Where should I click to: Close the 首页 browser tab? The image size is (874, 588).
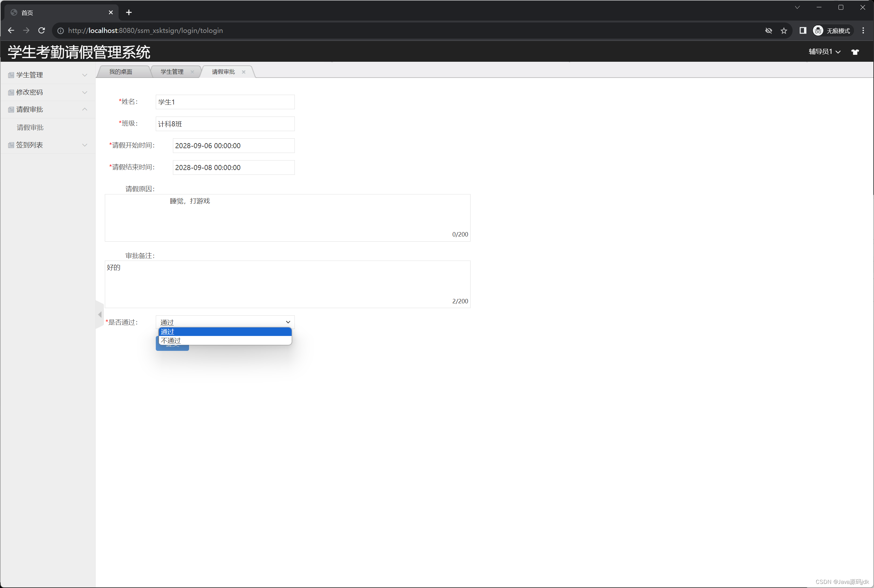click(111, 12)
